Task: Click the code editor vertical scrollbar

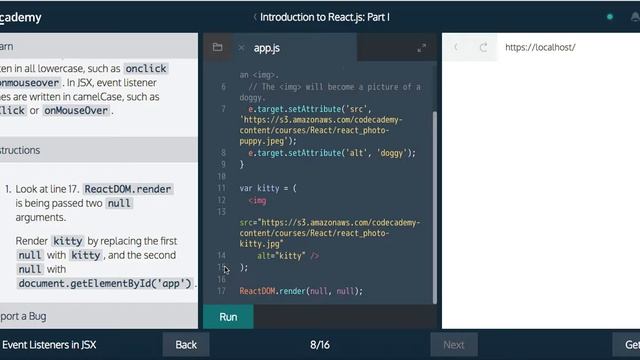Action: pos(434,207)
